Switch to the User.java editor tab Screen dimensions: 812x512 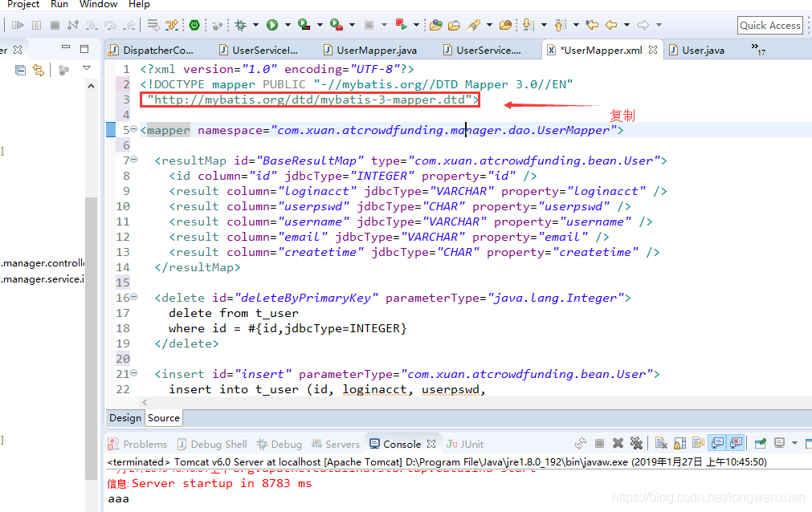(x=697, y=51)
